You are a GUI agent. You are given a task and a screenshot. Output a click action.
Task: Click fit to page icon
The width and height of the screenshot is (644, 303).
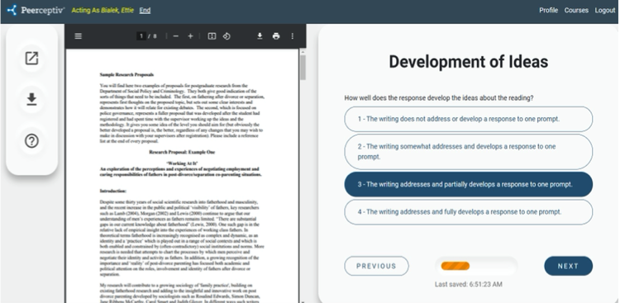(x=212, y=36)
